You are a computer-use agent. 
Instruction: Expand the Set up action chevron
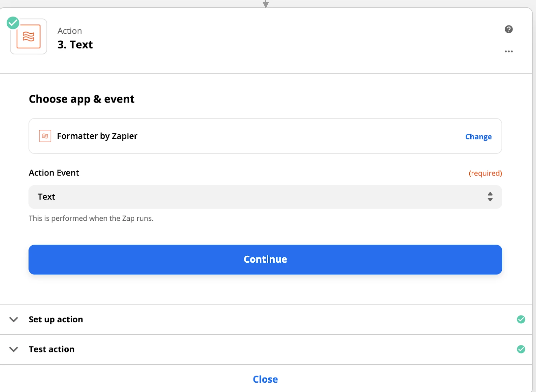click(x=14, y=319)
